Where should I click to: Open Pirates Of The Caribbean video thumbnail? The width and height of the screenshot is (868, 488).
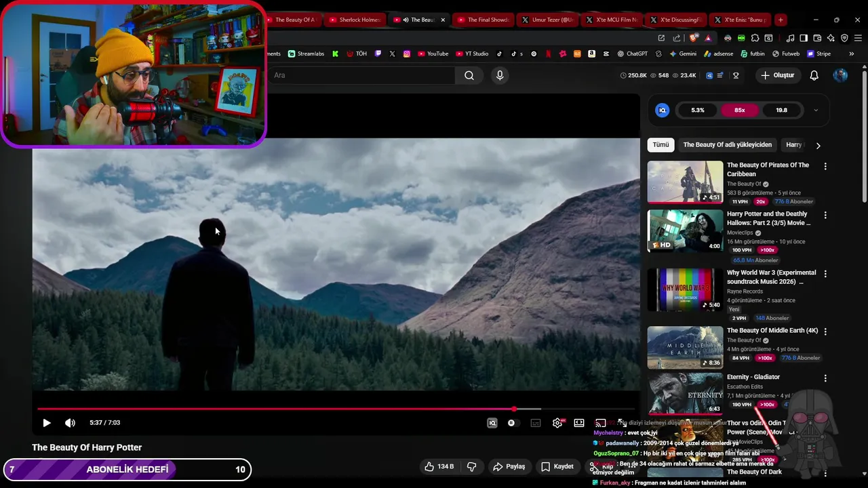click(685, 182)
